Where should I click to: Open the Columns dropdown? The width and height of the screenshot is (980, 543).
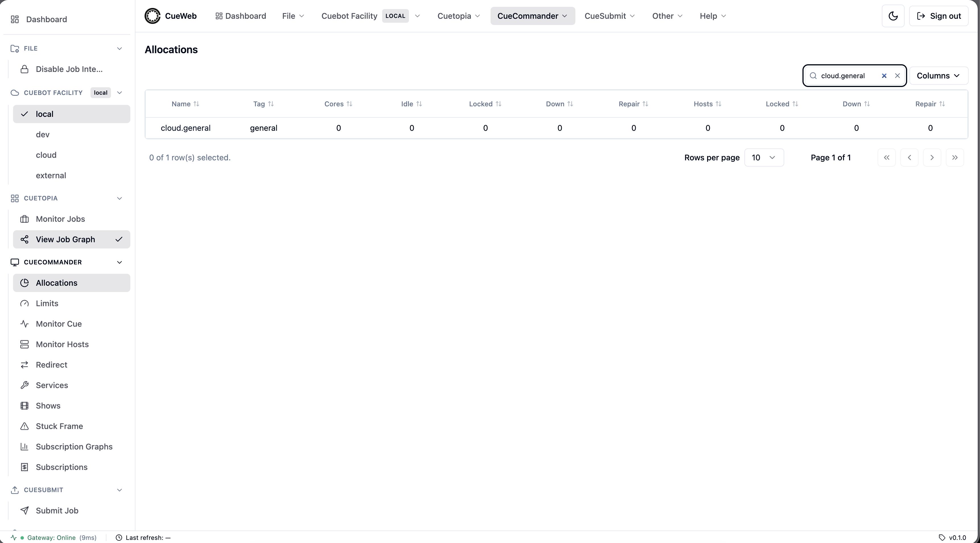click(938, 76)
